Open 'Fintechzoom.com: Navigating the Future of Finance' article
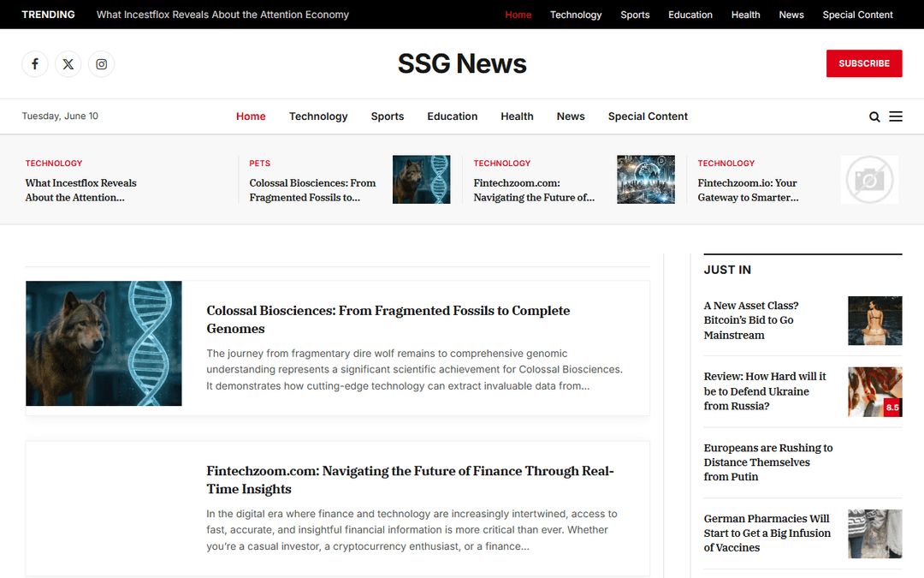924x578 pixels. (x=410, y=480)
